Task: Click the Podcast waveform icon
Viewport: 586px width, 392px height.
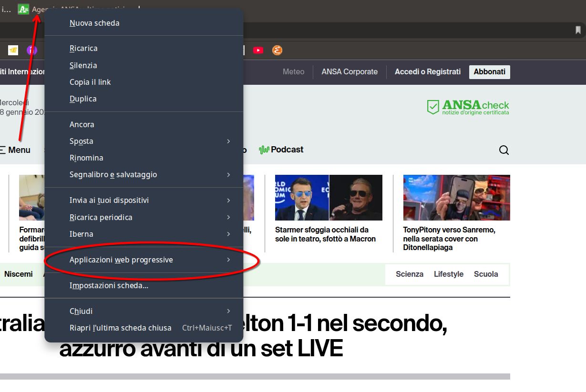Action: [263, 149]
